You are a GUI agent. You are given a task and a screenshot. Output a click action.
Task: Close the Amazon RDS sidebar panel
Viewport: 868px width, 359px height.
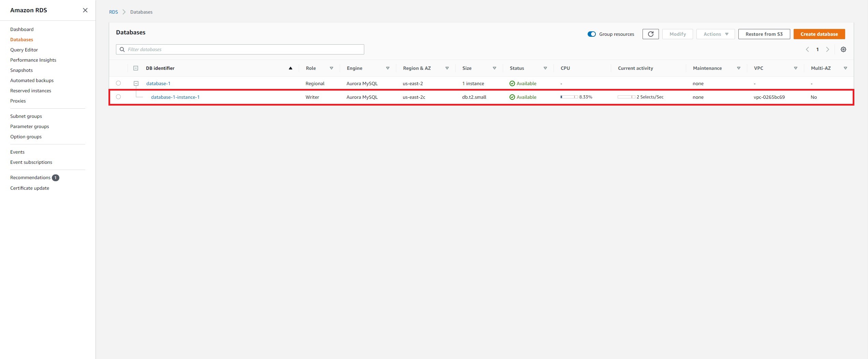pyautogui.click(x=85, y=10)
